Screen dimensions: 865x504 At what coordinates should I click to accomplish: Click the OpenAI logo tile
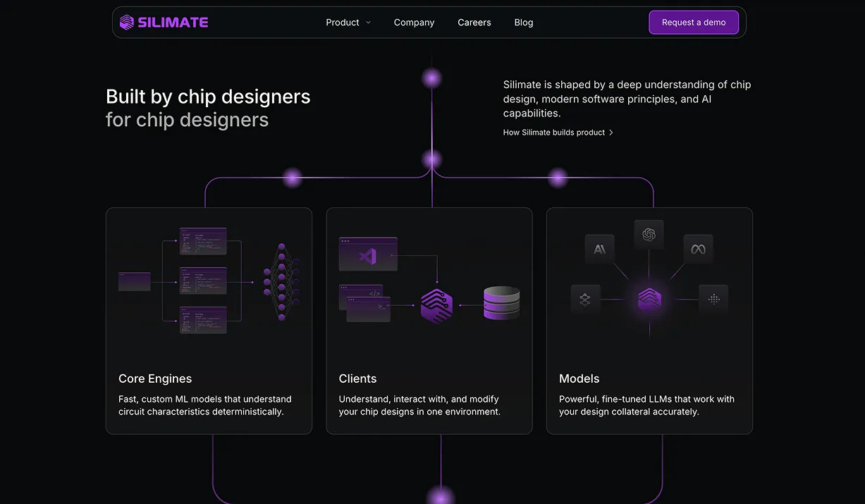click(x=649, y=235)
